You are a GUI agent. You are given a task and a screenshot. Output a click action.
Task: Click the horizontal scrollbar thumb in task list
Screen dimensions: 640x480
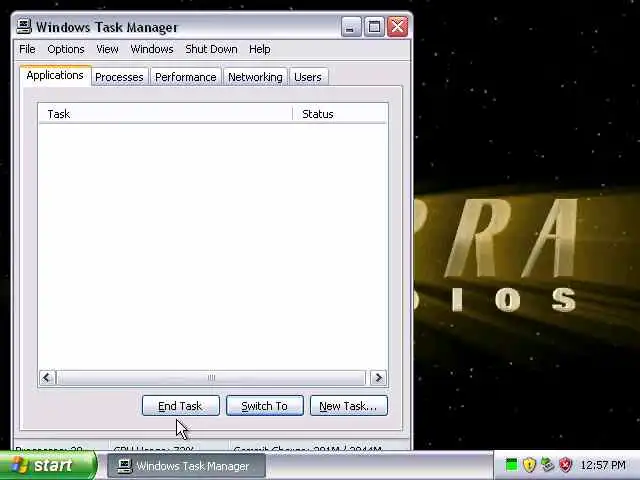211,378
